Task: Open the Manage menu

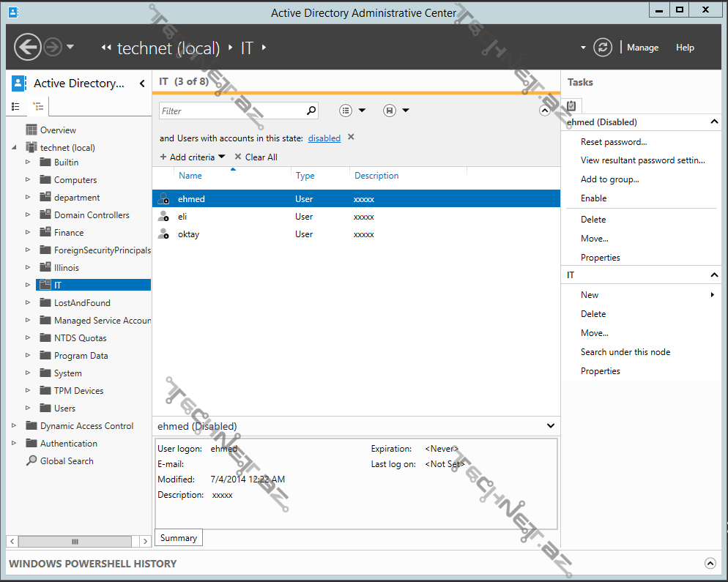Action: [x=642, y=47]
